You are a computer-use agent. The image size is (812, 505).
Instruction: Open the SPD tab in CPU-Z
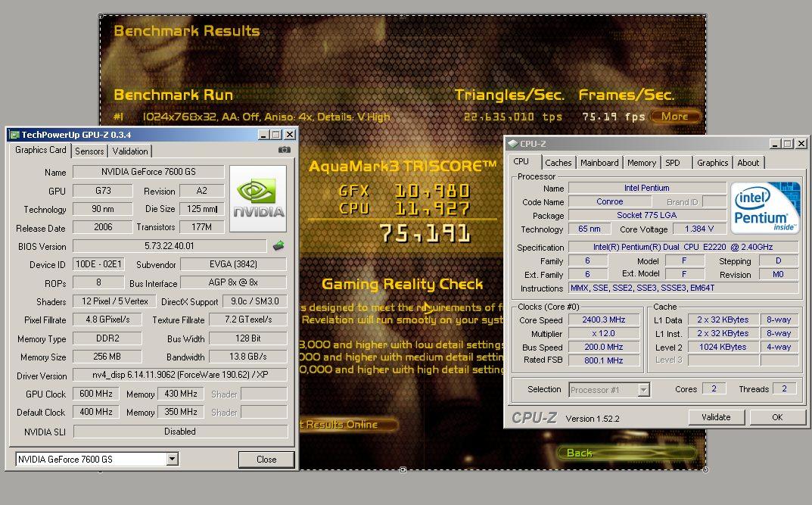[x=673, y=163]
